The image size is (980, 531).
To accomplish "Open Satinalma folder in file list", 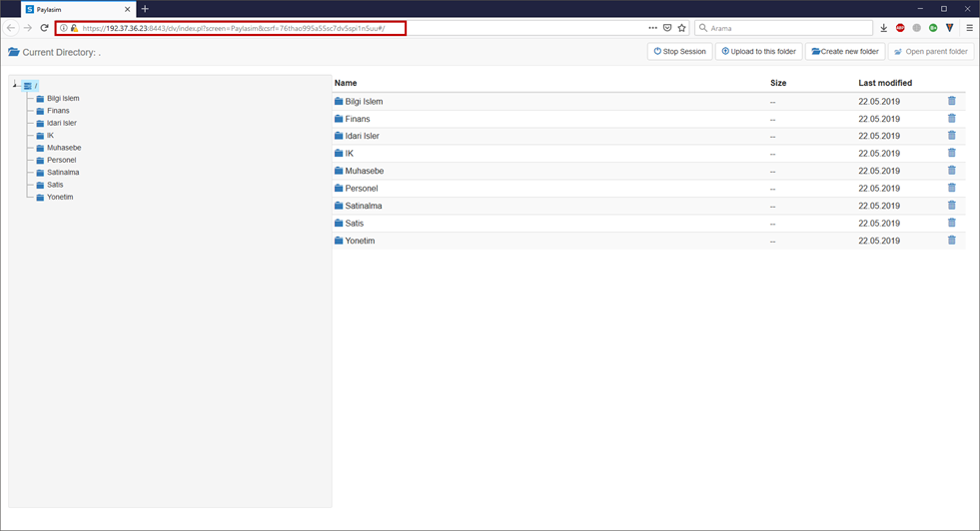I will tap(363, 206).
